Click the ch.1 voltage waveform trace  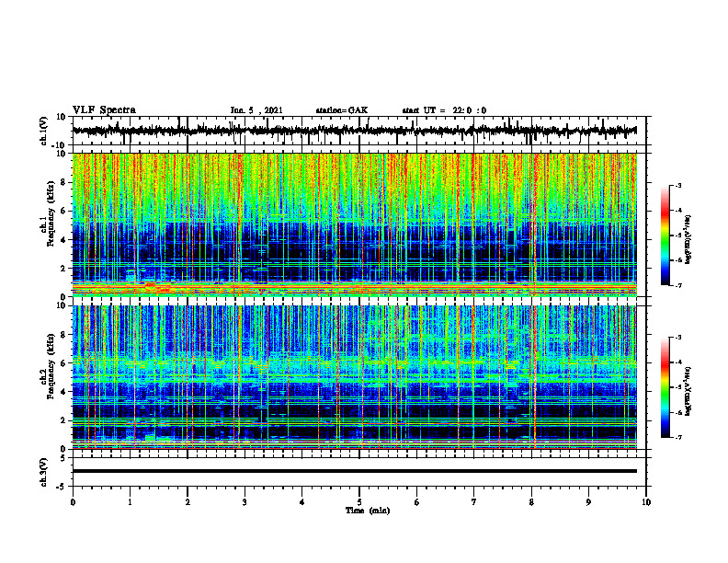click(x=355, y=131)
